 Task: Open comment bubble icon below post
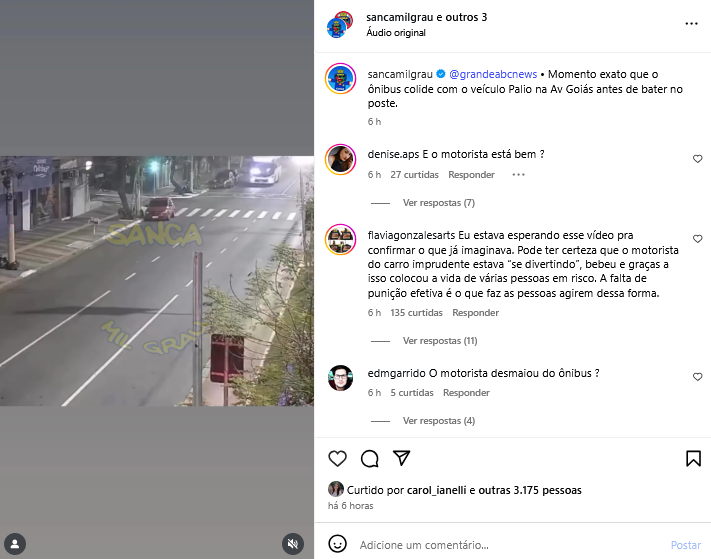tap(370, 459)
